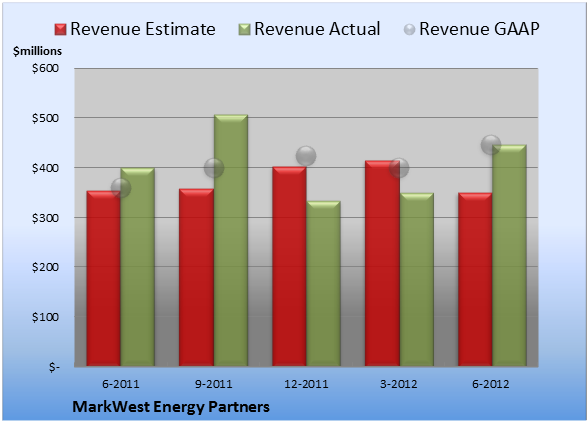Select the Revenue Estimate legend label
Viewport: 588px width, 422px height.
coord(143,29)
